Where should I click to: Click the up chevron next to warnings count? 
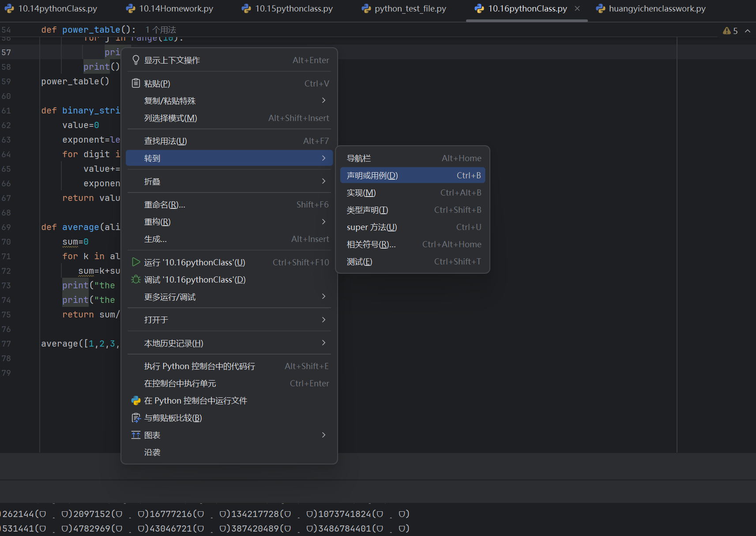[748, 31]
